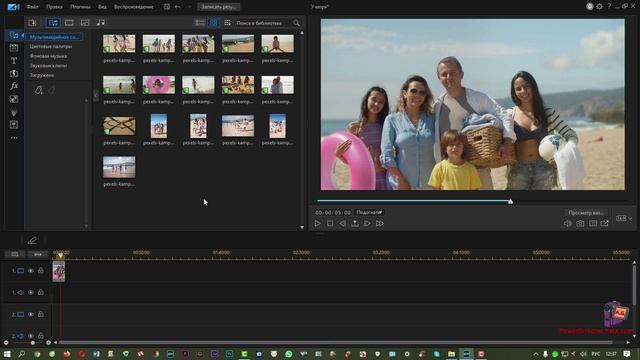Lock video track 1
This screenshot has width=640, height=360.
(x=41, y=271)
